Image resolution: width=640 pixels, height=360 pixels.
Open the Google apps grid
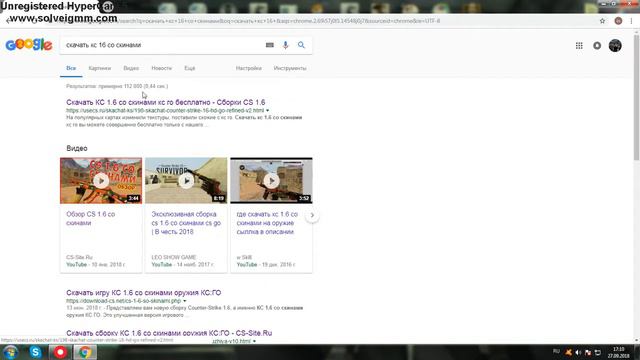point(579,45)
